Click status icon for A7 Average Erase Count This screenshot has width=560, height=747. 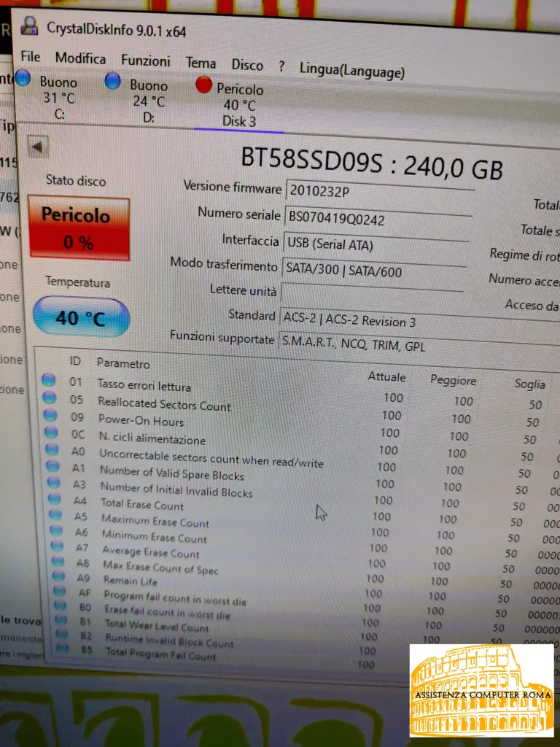tap(57, 546)
